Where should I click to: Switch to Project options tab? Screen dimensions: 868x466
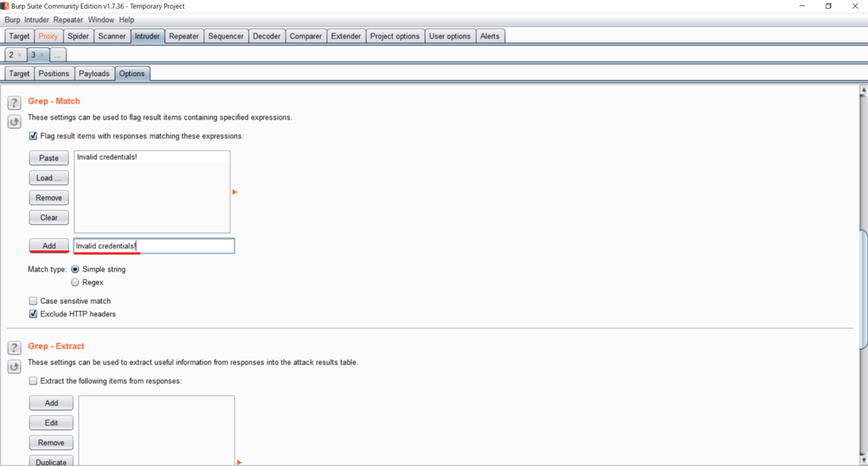tap(395, 36)
